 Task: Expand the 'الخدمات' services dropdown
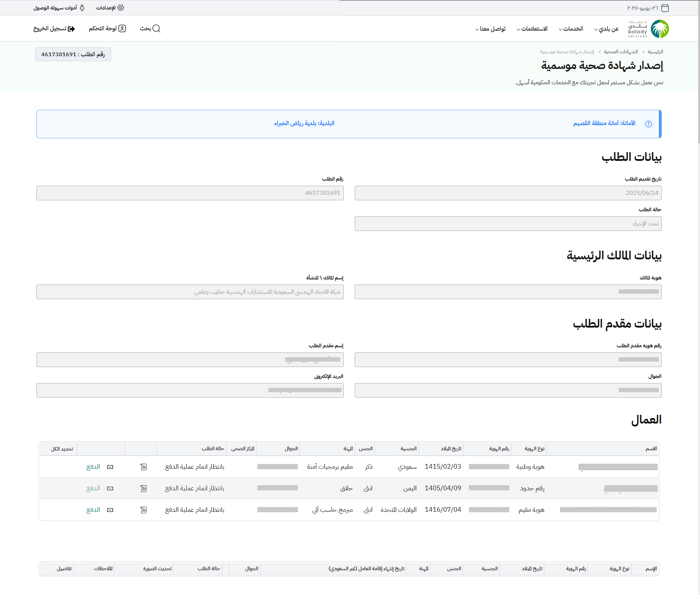[571, 29]
